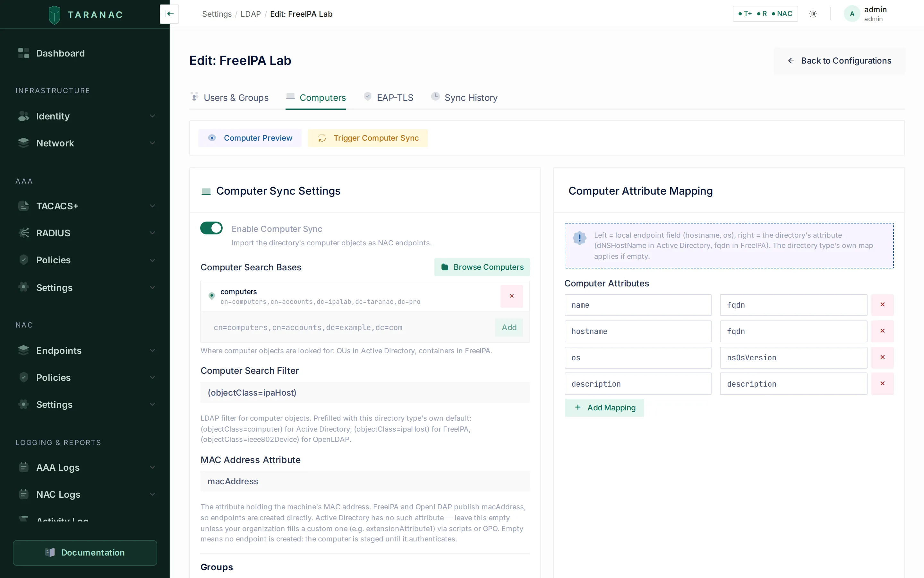The height and width of the screenshot is (578, 924).
Task: Toggle the Enable Computer Sync switch
Action: tap(211, 228)
